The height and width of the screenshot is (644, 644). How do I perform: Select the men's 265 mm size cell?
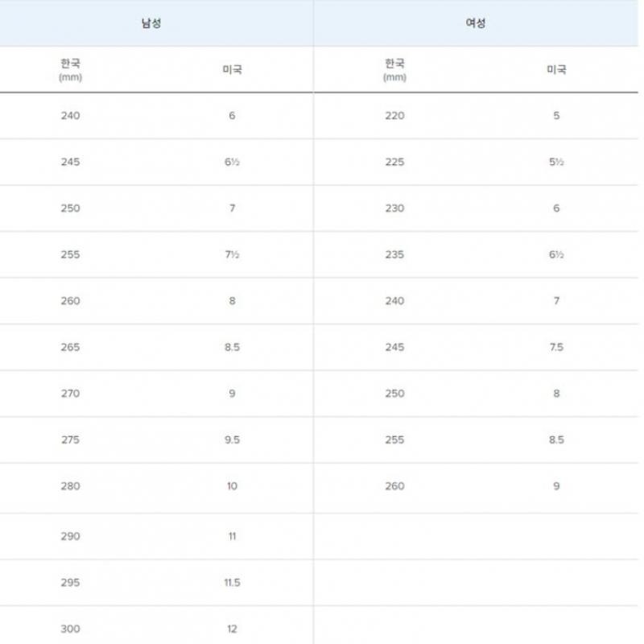[x=71, y=347]
